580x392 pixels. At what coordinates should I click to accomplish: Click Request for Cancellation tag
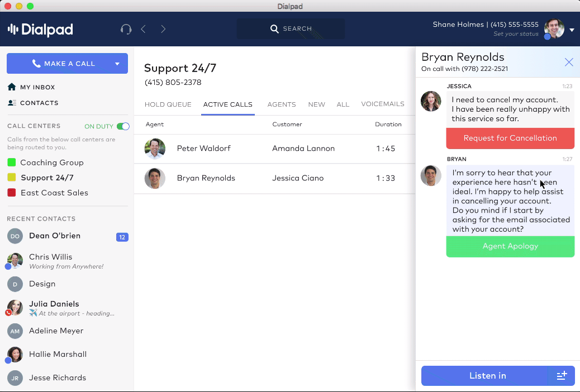point(510,138)
